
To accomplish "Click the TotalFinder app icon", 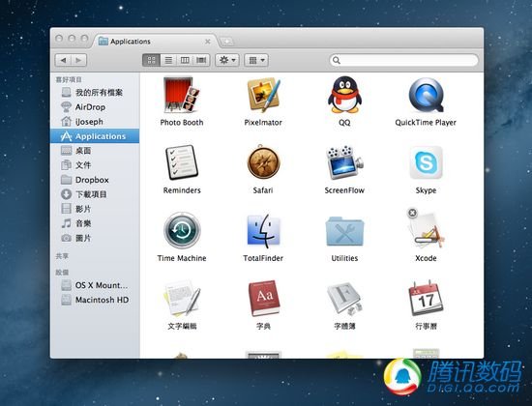I will click(263, 230).
